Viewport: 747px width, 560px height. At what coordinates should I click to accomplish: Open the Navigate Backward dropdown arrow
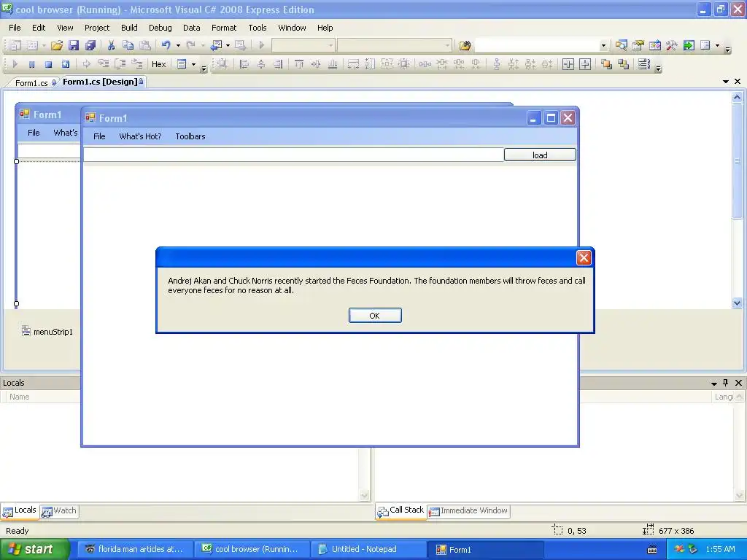[x=228, y=45]
